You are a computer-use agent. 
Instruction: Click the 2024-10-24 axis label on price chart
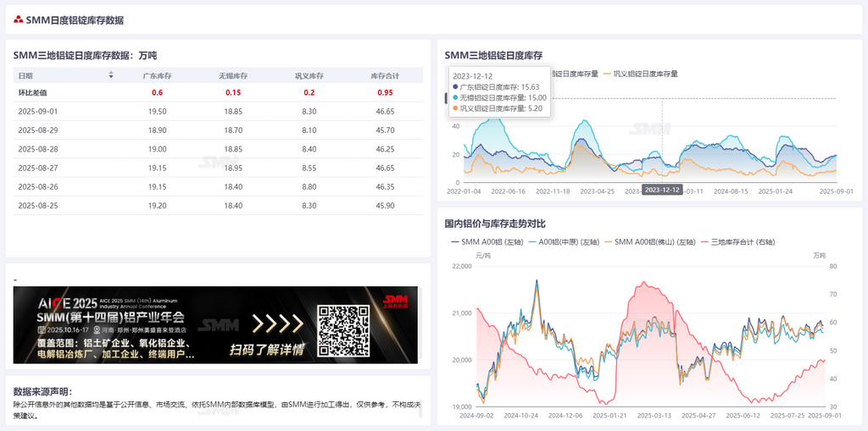[521, 414]
